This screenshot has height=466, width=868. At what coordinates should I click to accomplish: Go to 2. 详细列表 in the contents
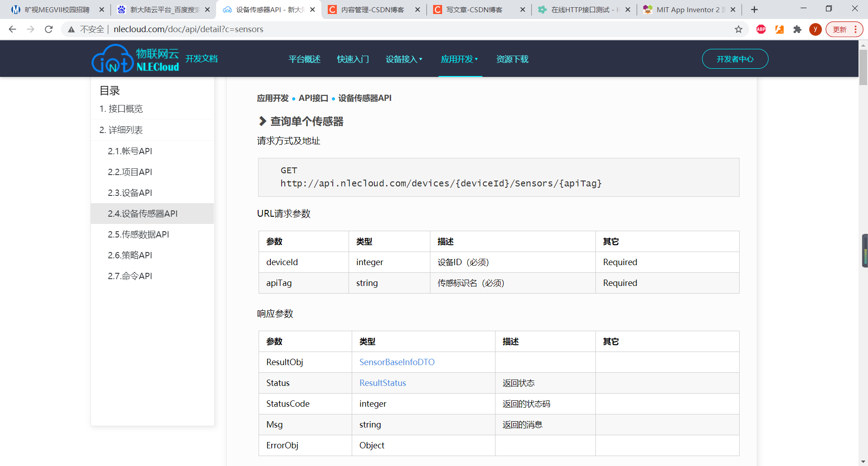(x=121, y=130)
